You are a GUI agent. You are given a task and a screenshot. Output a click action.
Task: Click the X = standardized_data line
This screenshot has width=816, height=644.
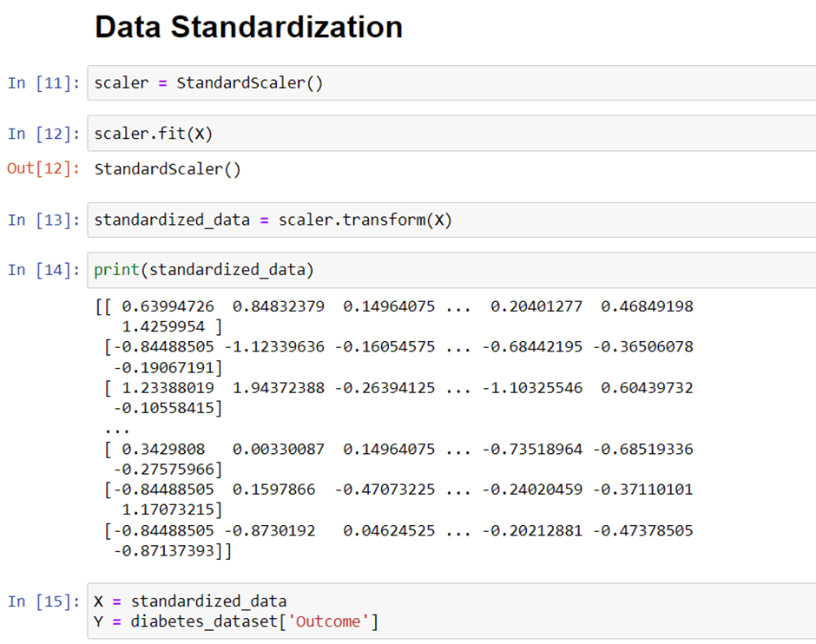pos(190,601)
